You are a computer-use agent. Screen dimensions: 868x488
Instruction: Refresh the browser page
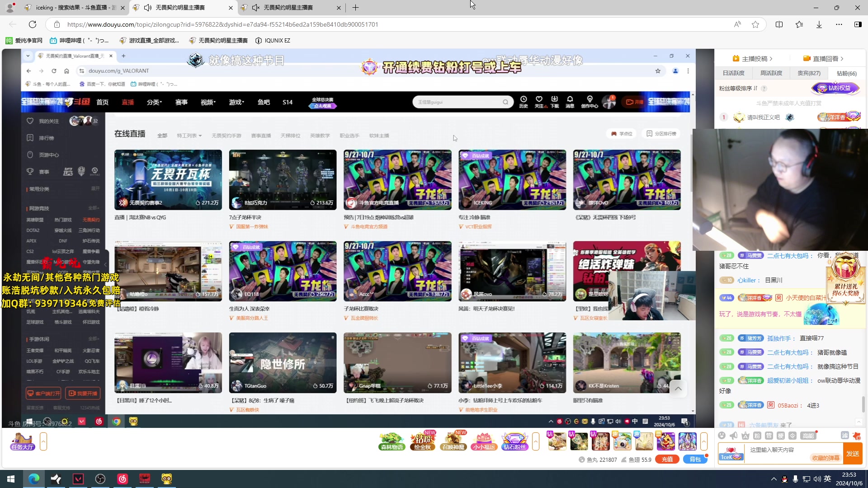coord(33,24)
